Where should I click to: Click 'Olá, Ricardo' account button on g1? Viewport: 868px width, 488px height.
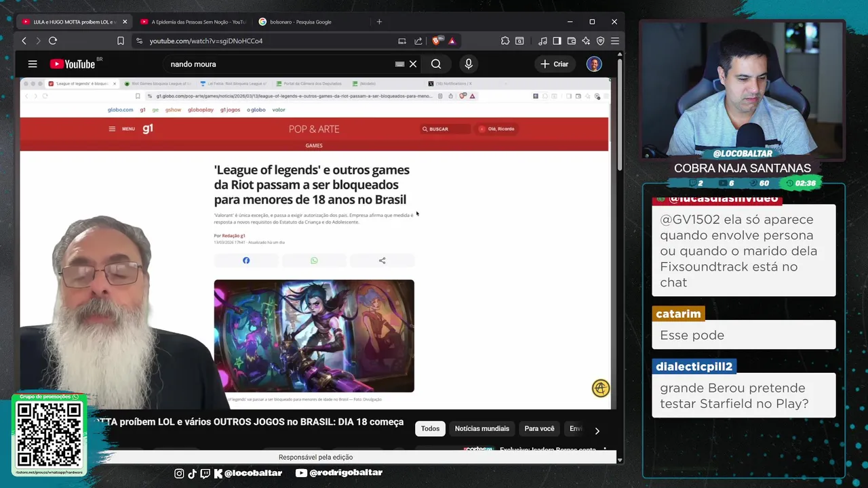pos(497,129)
